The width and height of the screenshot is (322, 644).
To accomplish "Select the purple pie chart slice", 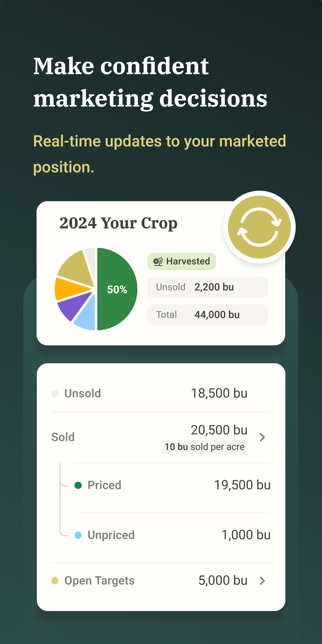I will click(71, 306).
